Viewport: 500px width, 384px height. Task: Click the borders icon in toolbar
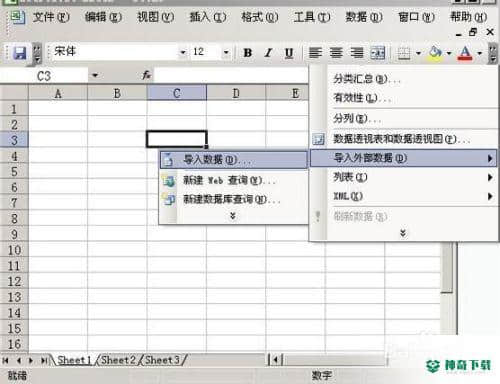point(404,53)
